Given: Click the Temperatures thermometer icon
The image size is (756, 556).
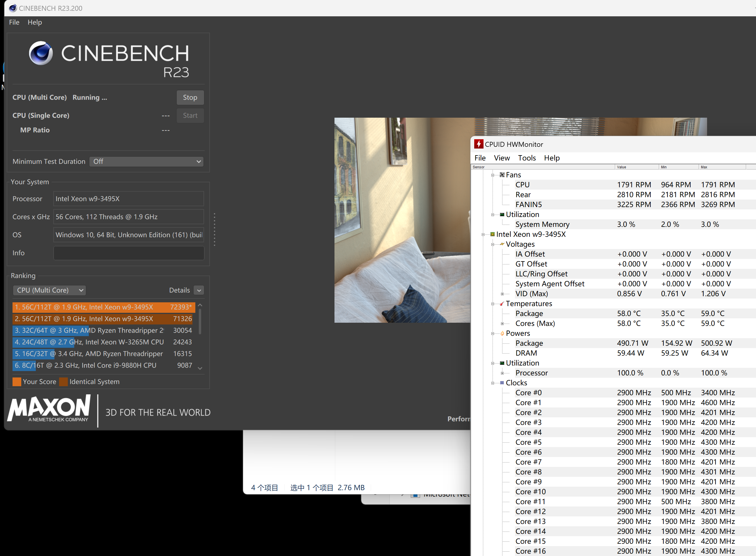Looking at the screenshot, I should [502, 303].
